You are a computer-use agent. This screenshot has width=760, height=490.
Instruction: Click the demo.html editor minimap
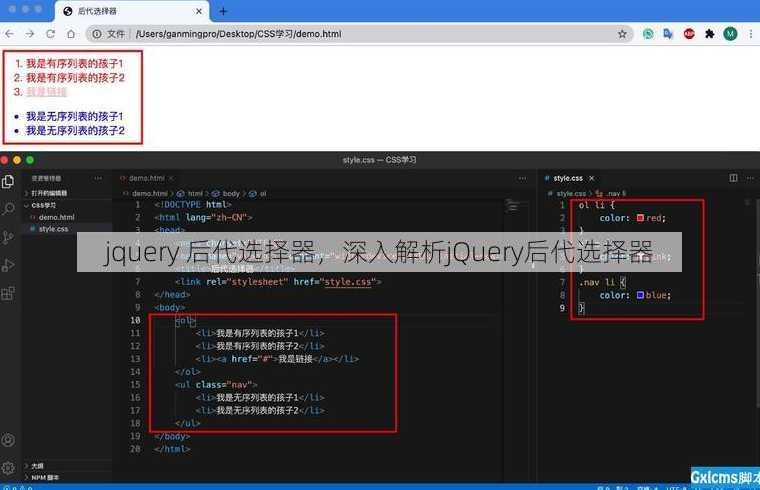(x=512, y=206)
